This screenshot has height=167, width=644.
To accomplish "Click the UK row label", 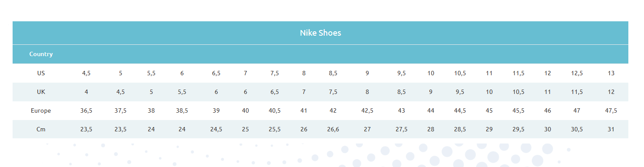I will (41, 92).
